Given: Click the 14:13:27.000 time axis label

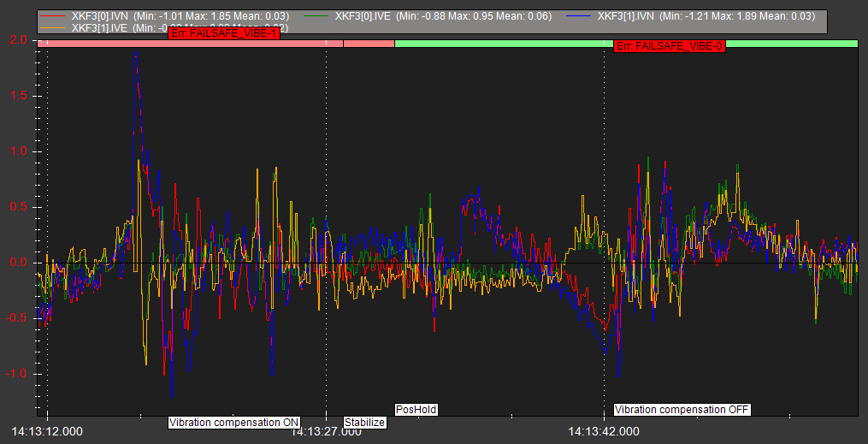Looking at the screenshot, I should coord(327,432).
